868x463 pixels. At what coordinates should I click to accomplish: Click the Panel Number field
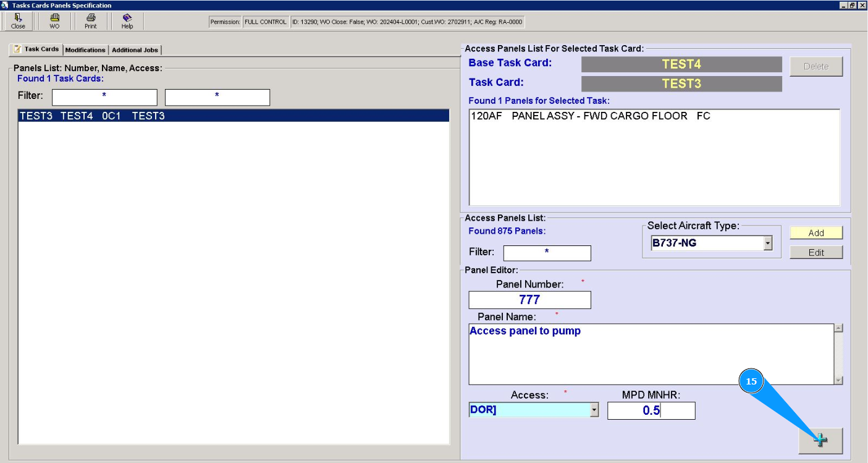530,300
